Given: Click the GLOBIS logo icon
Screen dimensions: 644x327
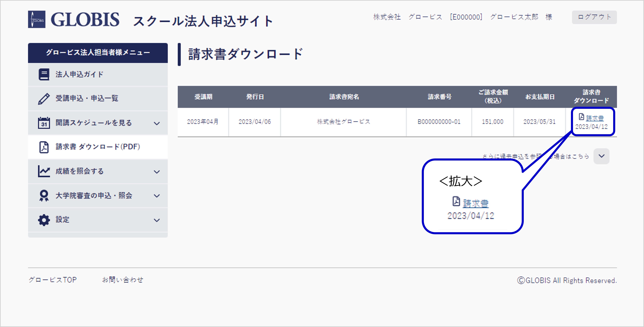Looking at the screenshot, I should pyautogui.click(x=37, y=19).
